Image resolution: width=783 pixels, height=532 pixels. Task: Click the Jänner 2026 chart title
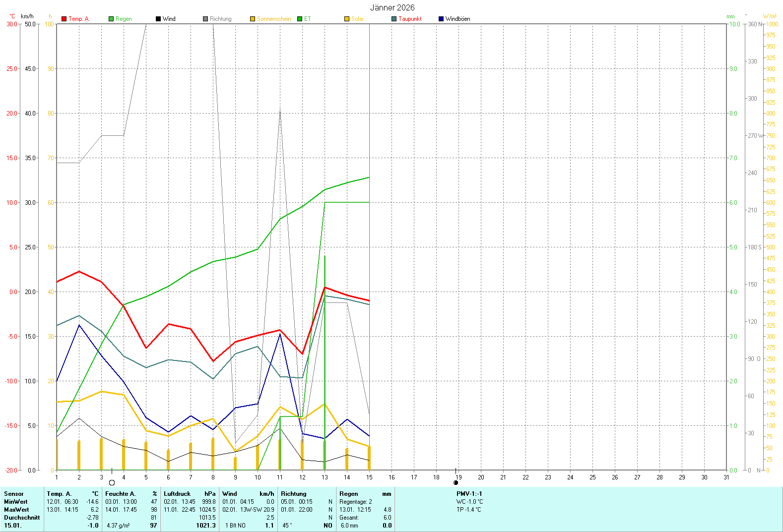tap(392, 7)
